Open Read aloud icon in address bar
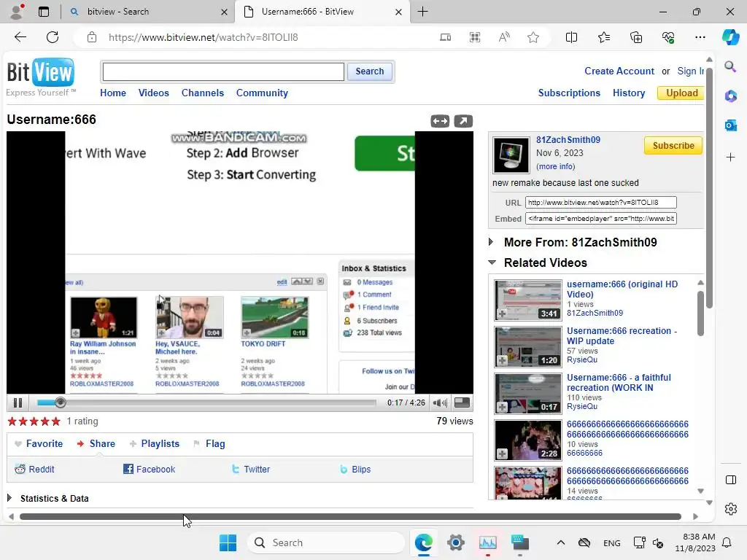This screenshot has height=560, width=747. coord(504,37)
